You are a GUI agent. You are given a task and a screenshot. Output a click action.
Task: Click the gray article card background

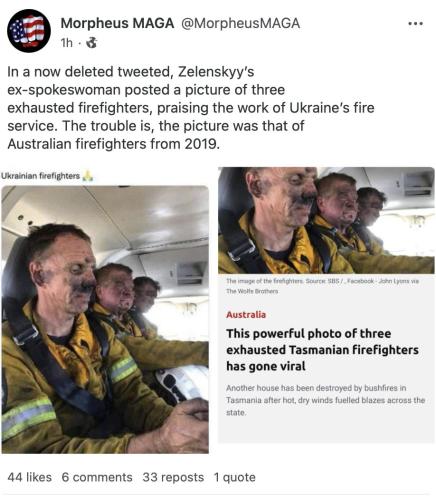[x=326, y=429]
